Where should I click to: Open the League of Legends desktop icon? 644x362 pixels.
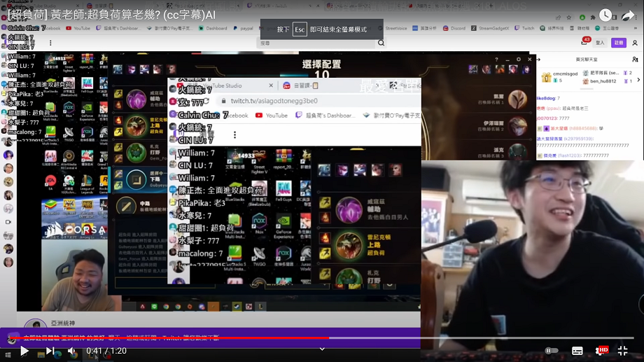(x=87, y=184)
